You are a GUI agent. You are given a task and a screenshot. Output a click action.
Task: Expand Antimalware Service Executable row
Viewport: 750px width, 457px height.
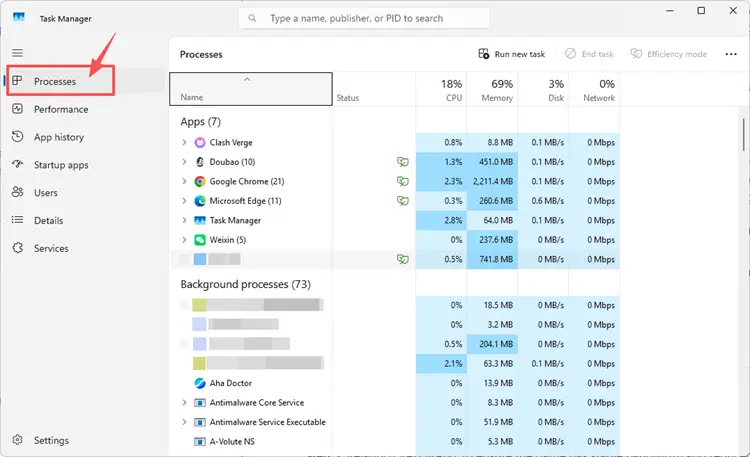click(x=184, y=422)
